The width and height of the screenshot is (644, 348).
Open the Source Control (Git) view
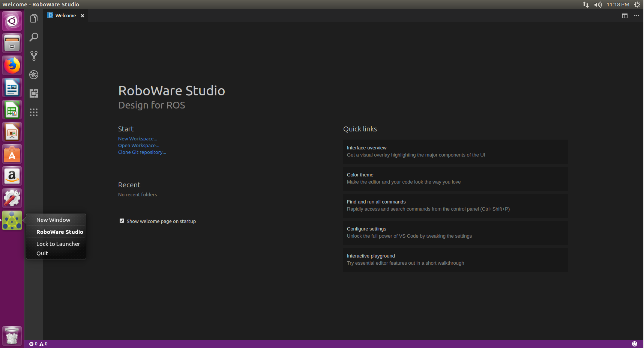34,56
